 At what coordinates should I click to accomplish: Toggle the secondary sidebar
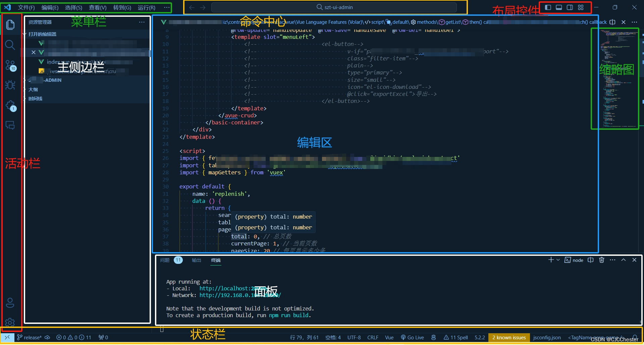tap(570, 7)
